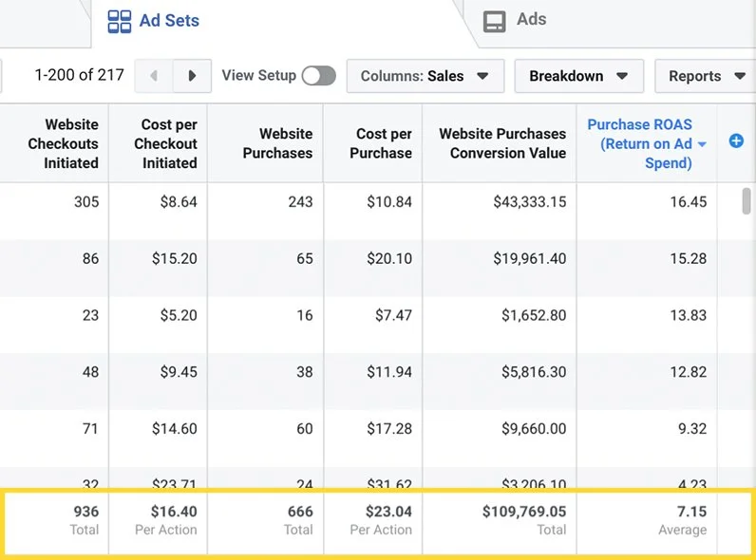This screenshot has height=560, width=756.
Task: Expand the Breakdown dropdown
Action: (x=578, y=76)
